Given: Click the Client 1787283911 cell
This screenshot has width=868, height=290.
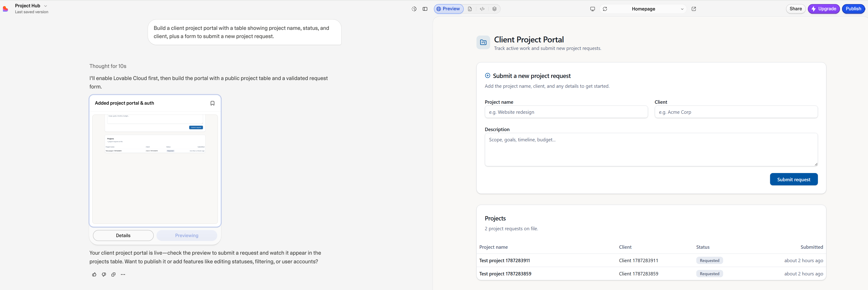Looking at the screenshot, I should coord(638,261).
